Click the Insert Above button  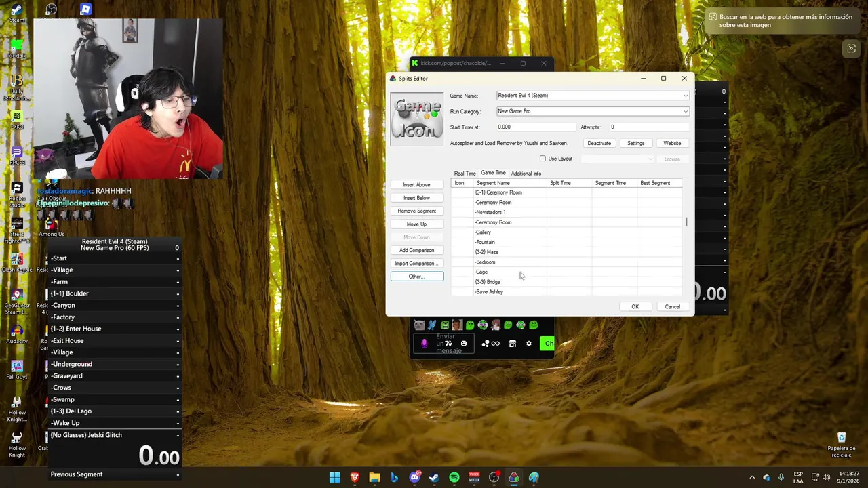coord(416,184)
